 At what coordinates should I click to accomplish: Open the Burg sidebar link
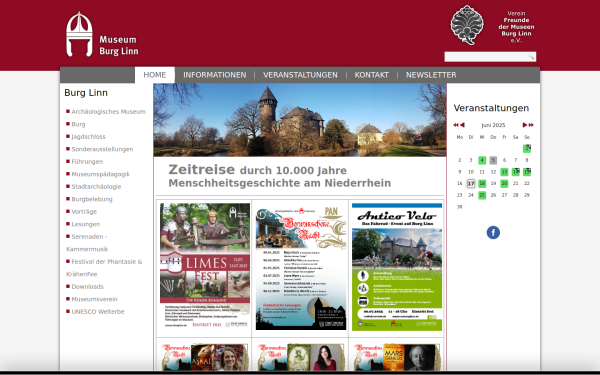(78, 124)
